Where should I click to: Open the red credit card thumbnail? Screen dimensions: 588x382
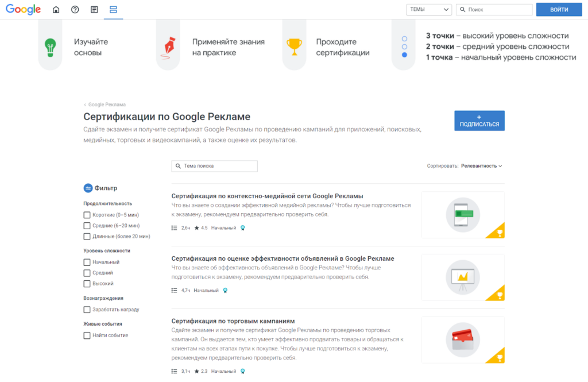463,339
